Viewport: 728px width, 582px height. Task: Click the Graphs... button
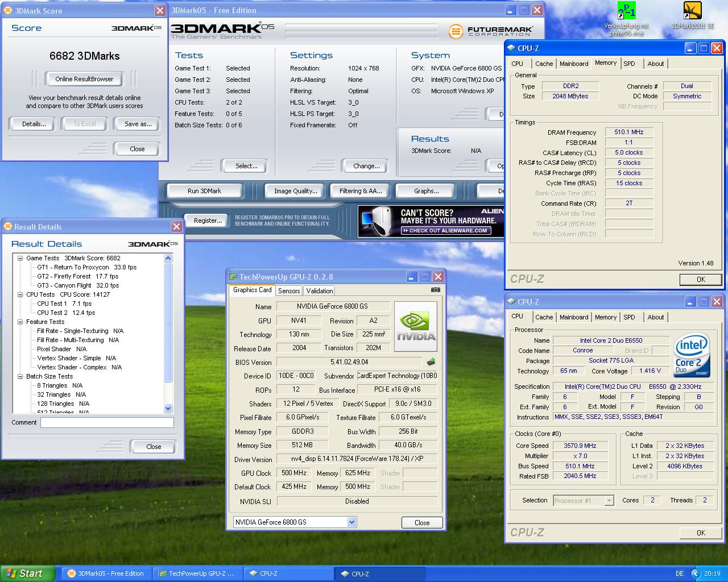427,191
